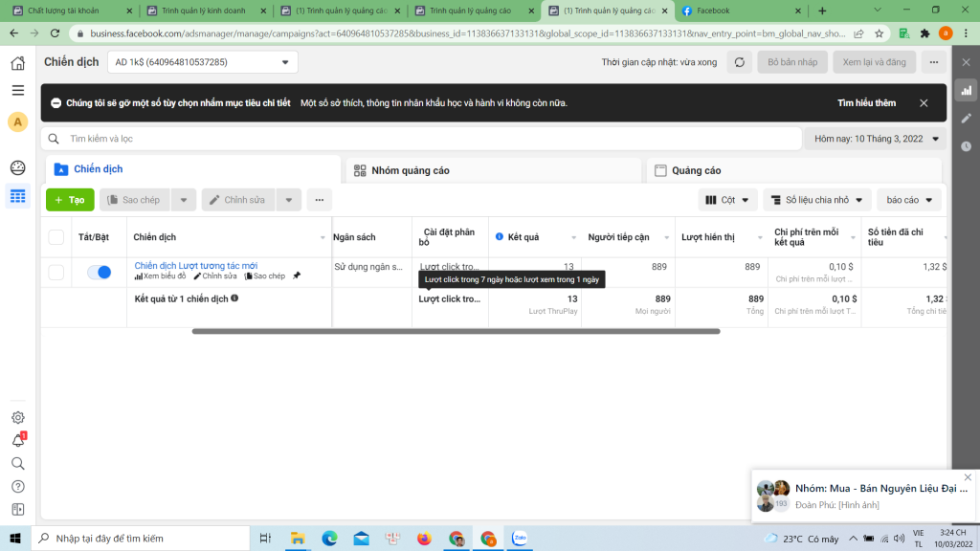This screenshot has height=551, width=980.
Task: Switch to the Nhóm quảng cáo tab
Action: point(402,170)
